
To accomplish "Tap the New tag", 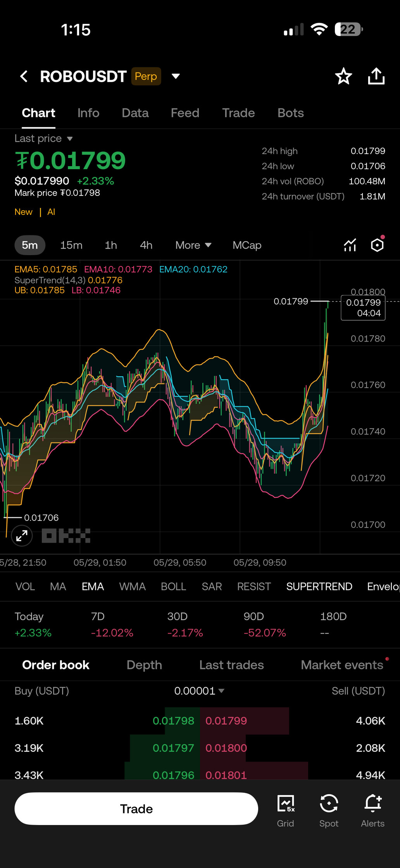I will [24, 212].
